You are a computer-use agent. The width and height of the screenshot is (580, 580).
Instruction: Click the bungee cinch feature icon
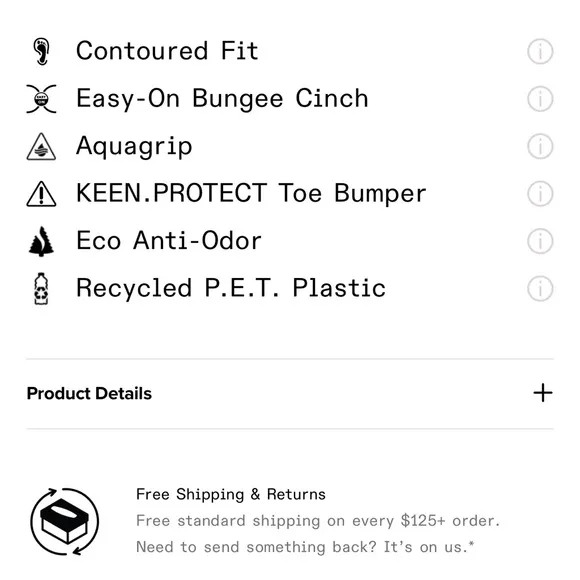(41, 98)
